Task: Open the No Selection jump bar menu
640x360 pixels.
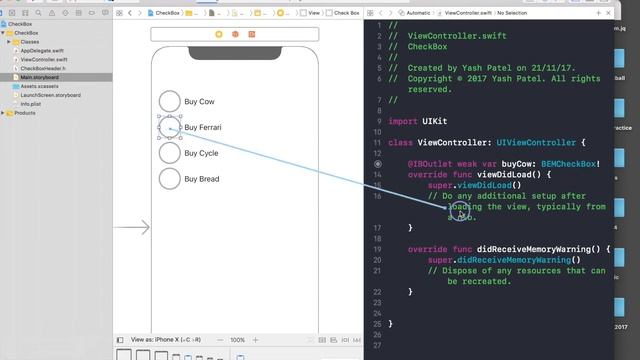Action: pos(512,13)
